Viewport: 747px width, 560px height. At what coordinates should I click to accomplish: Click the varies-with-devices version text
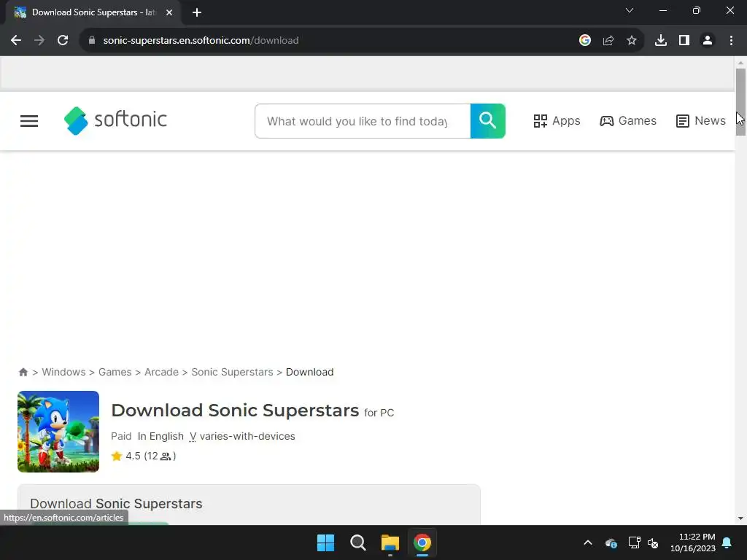pos(247,436)
